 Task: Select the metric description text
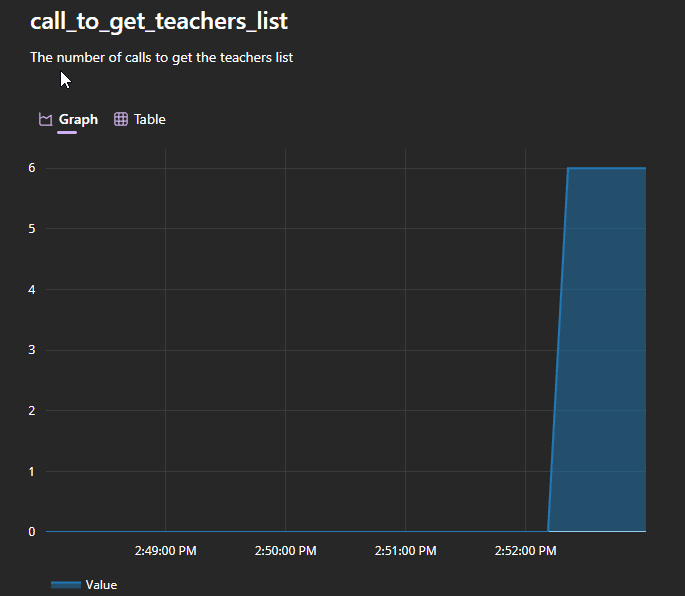point(161,58)
